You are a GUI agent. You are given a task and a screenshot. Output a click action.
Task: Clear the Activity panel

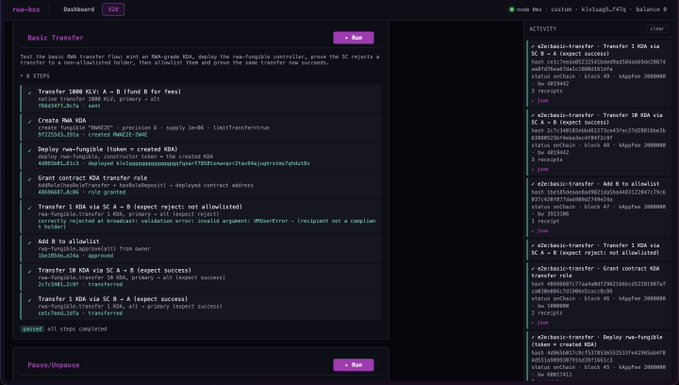point(657,29)
